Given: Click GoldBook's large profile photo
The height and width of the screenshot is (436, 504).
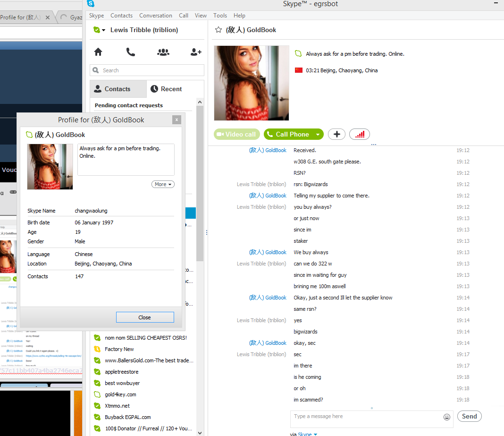Looking at the screenshot, I should [x=252, y=83].
